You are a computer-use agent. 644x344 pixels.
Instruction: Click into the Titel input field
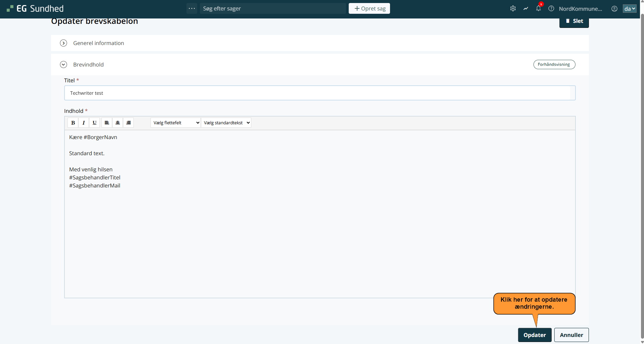(x=319, y=93)
